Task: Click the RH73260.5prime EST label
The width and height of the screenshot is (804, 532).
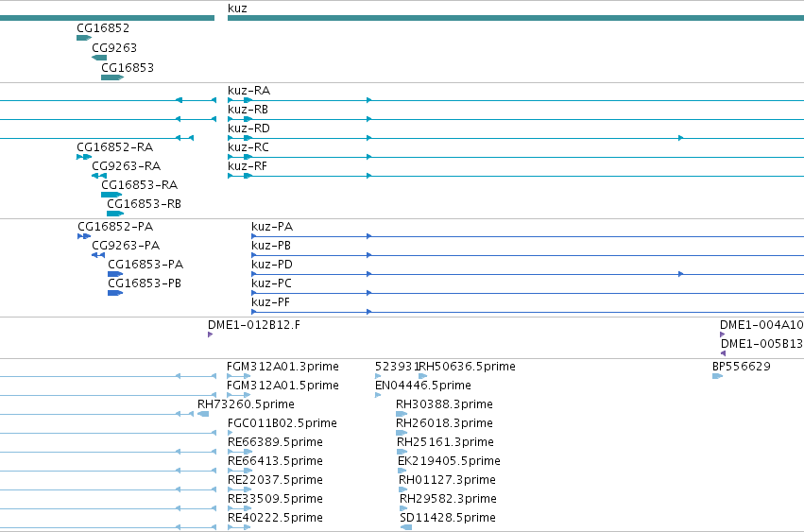Action: click(246, 404)
